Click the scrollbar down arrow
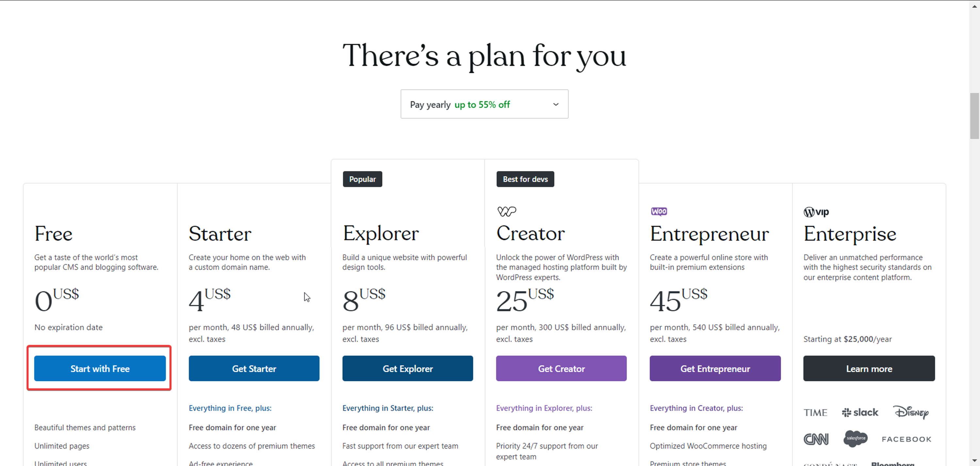 coord(975,460)
